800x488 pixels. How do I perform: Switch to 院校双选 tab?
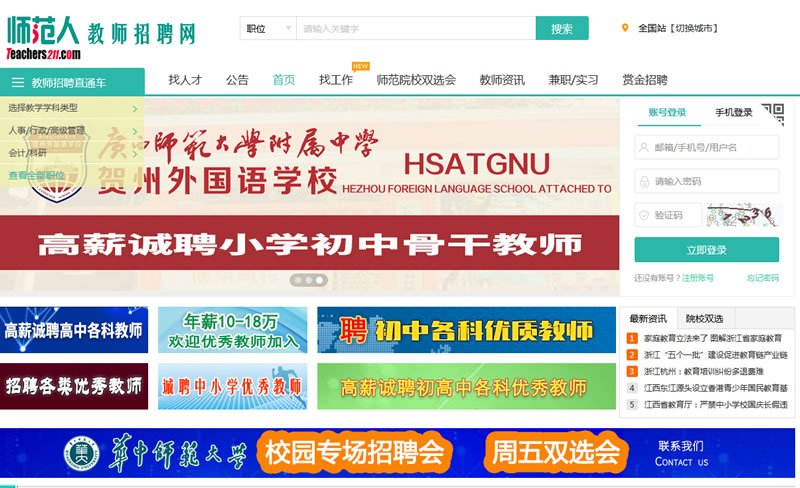coord(705,319)
